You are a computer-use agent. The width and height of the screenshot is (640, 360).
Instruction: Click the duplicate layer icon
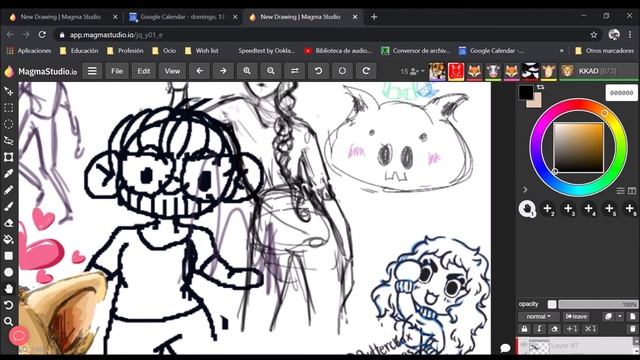(x=608, y=316)
